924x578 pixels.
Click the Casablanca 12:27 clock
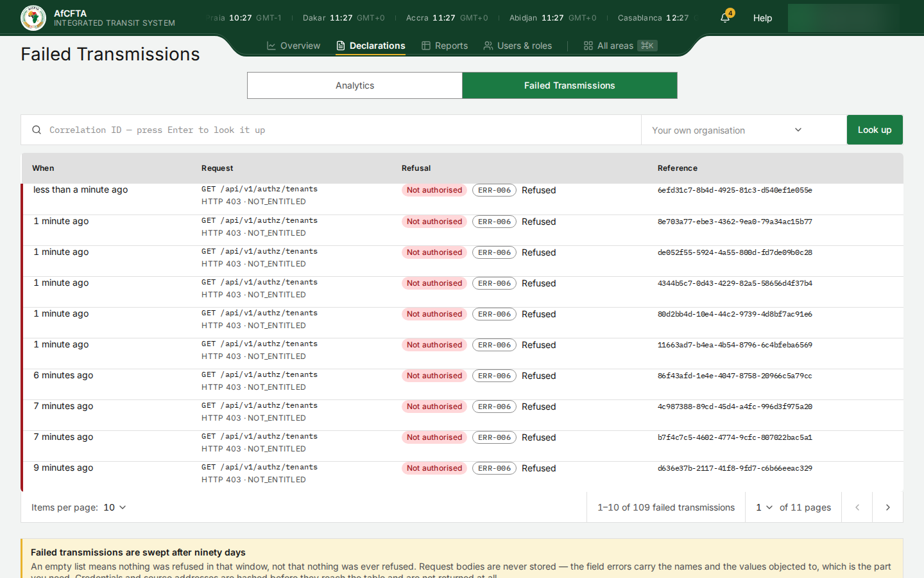[x=653, y=18]
